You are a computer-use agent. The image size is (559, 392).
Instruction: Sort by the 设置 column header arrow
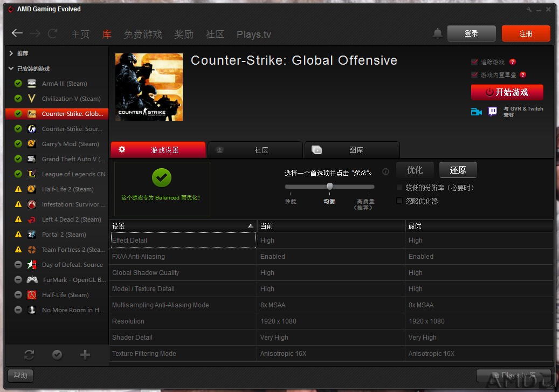click(x=251, y=226)
